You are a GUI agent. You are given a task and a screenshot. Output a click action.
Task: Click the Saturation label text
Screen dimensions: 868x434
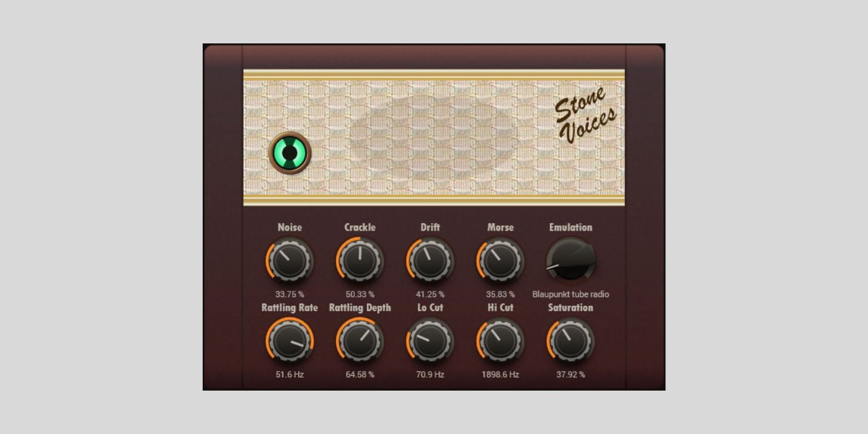(570, 308)
